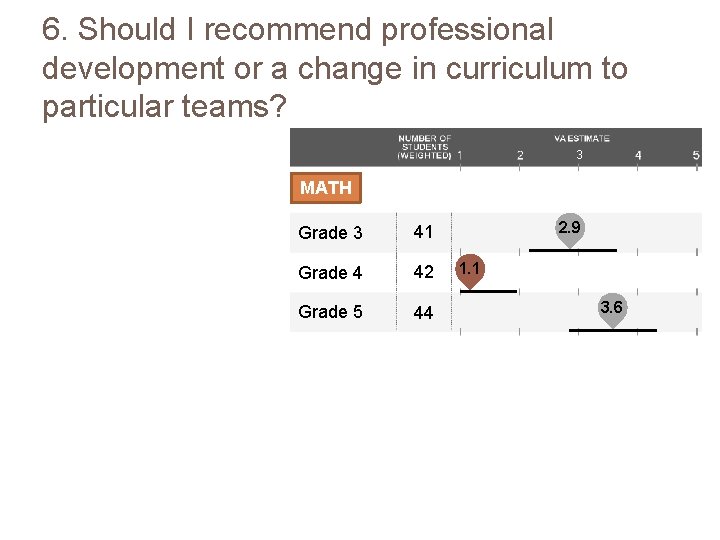
Task: Click axis tick value 4 in header
Action: pos(638,155)
